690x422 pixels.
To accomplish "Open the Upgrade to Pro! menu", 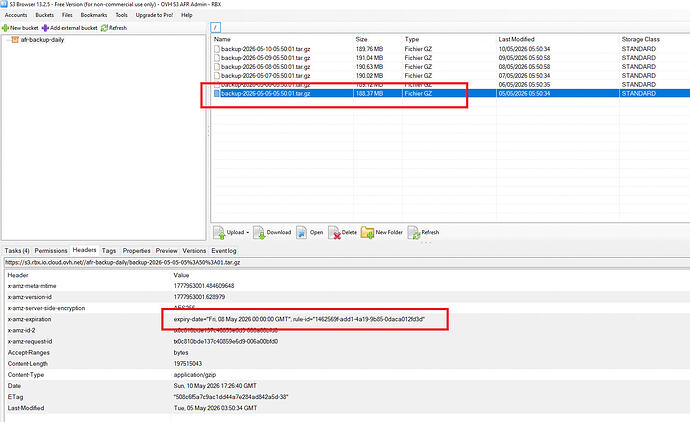I will [154, 15].
